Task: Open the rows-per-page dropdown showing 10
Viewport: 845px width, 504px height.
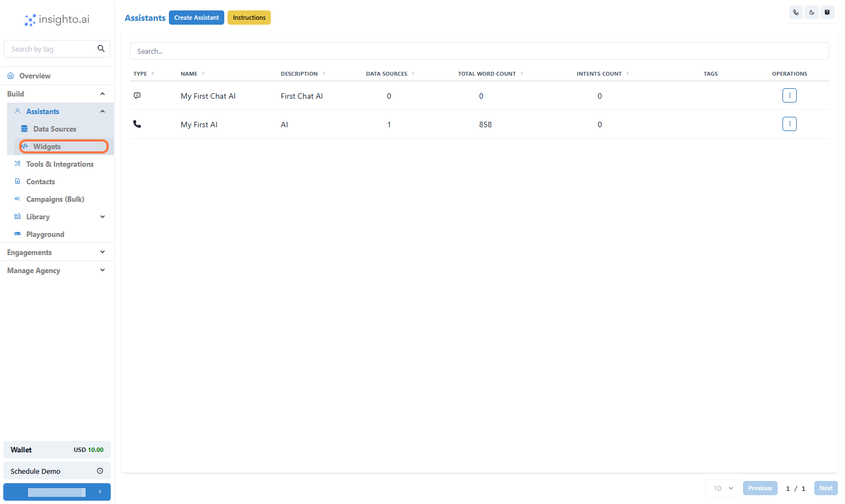Action: pos(723,488)
